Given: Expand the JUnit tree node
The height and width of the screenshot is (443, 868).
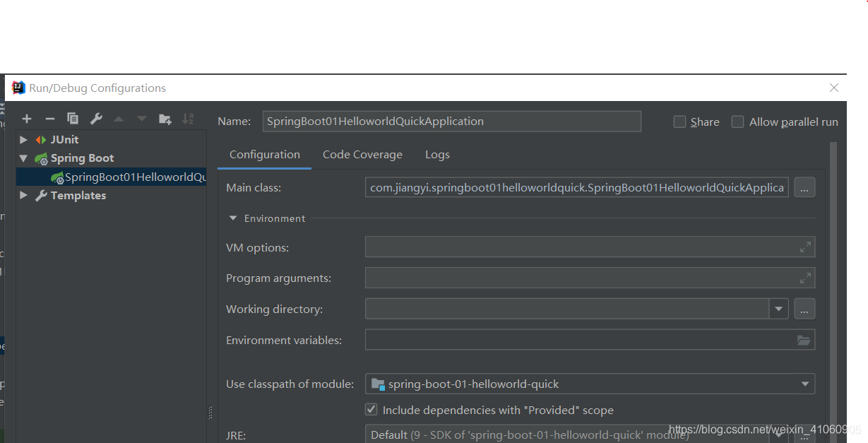Looking at the screenshot, I should click(x=24, y=140).
